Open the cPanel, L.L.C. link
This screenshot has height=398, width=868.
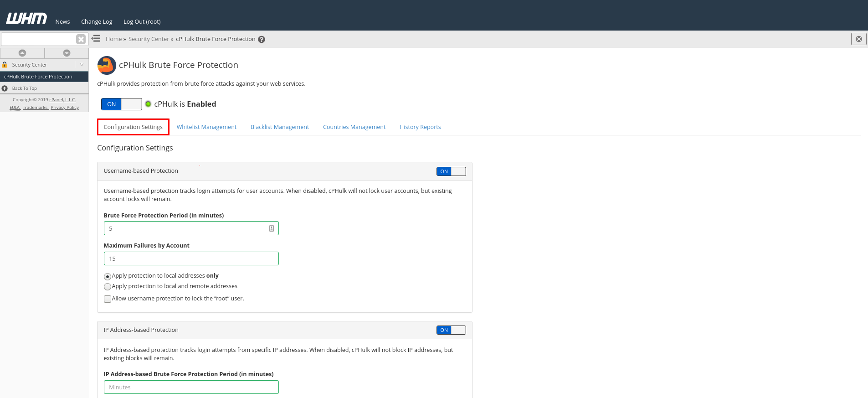tap(63, 100)
